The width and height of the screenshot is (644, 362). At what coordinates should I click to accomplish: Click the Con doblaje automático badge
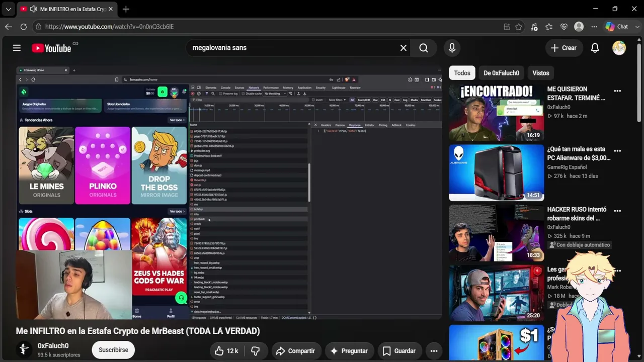coord(579,245)
